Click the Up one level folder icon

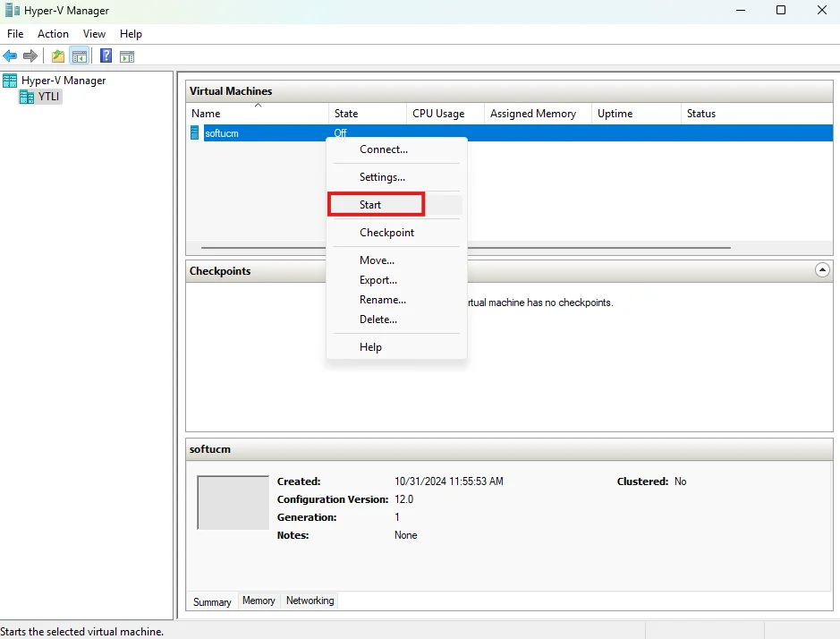[58, 55]
